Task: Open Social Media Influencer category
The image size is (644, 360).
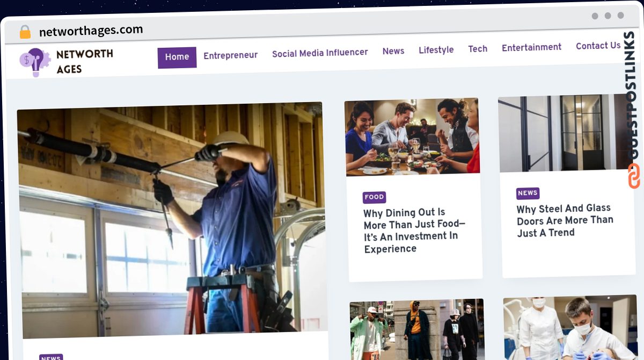Action: 320,53
